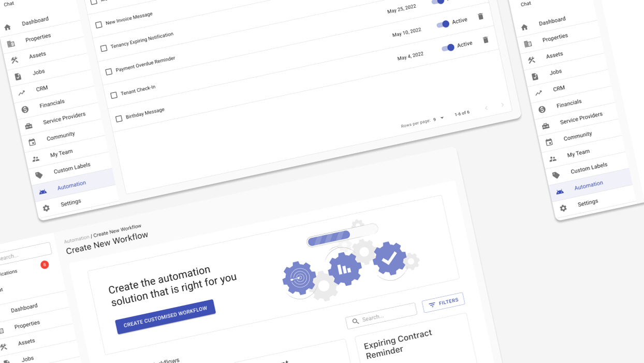
Task: Click the My Team people icon in right sidebar
Action: click(553, 159)
